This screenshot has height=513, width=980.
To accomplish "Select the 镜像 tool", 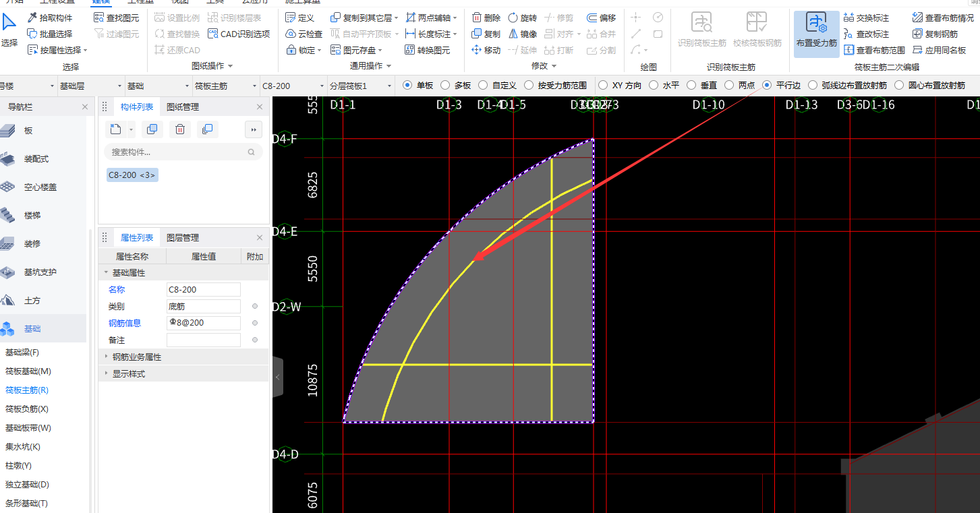I will [x=523, y=34].
